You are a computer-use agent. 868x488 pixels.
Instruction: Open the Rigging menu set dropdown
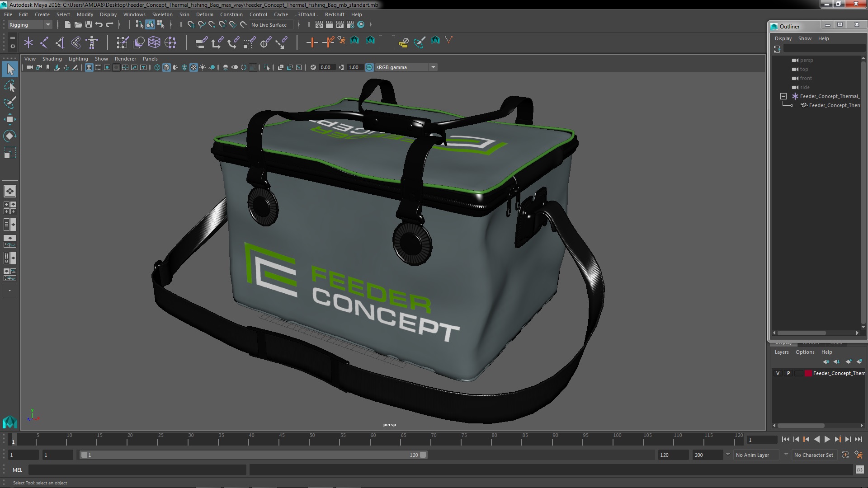coord(29,25)
